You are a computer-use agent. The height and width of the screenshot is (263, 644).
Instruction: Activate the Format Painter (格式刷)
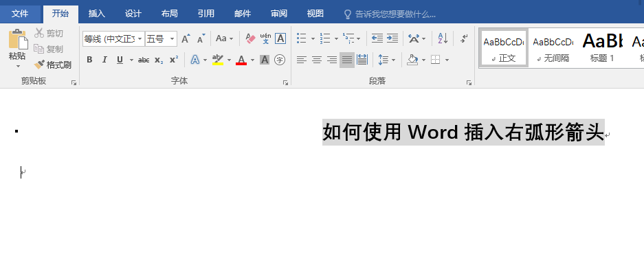(52, 65)
